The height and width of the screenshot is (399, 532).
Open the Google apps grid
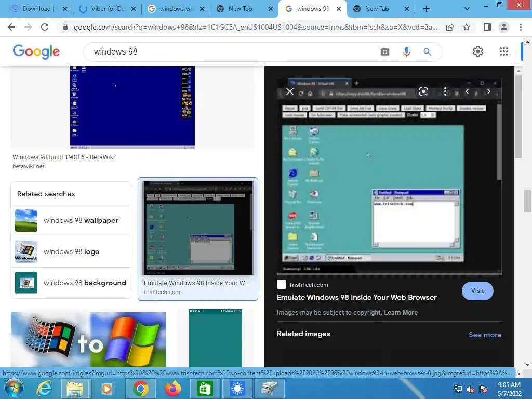[504, 51]
